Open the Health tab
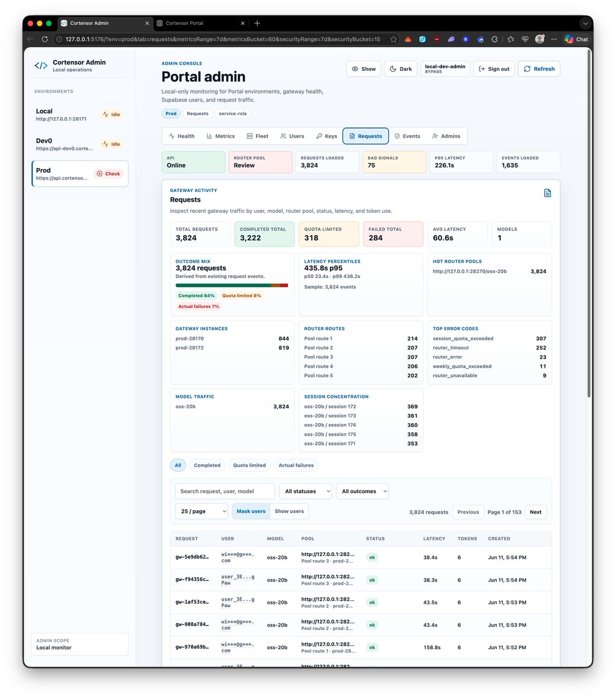This screenshot has width=616, height=698. tap(181, 136)
